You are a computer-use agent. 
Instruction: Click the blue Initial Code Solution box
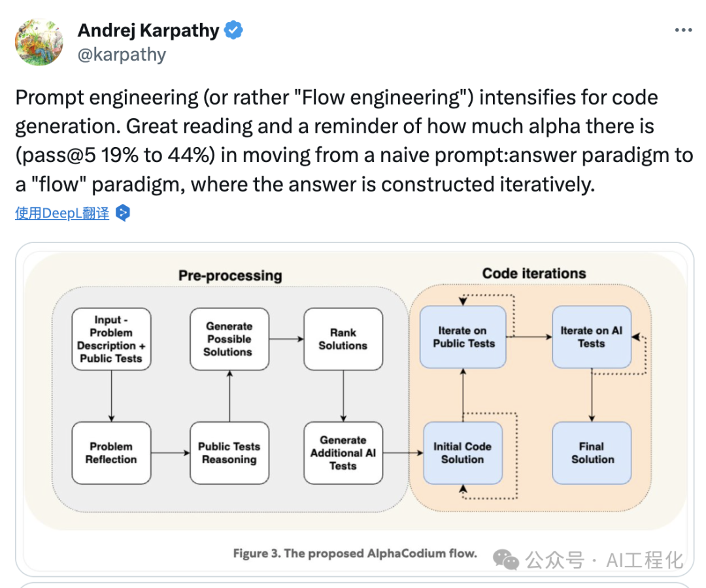(x=462, y=453)
